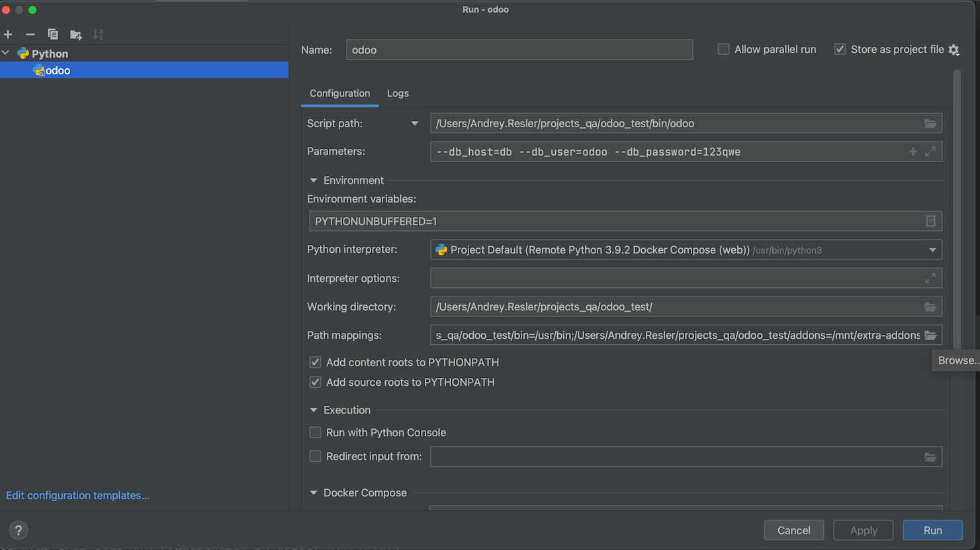Select the odoo configuration in the tree
The height and width of the screenshot is (550, 980).
point(144,70)
